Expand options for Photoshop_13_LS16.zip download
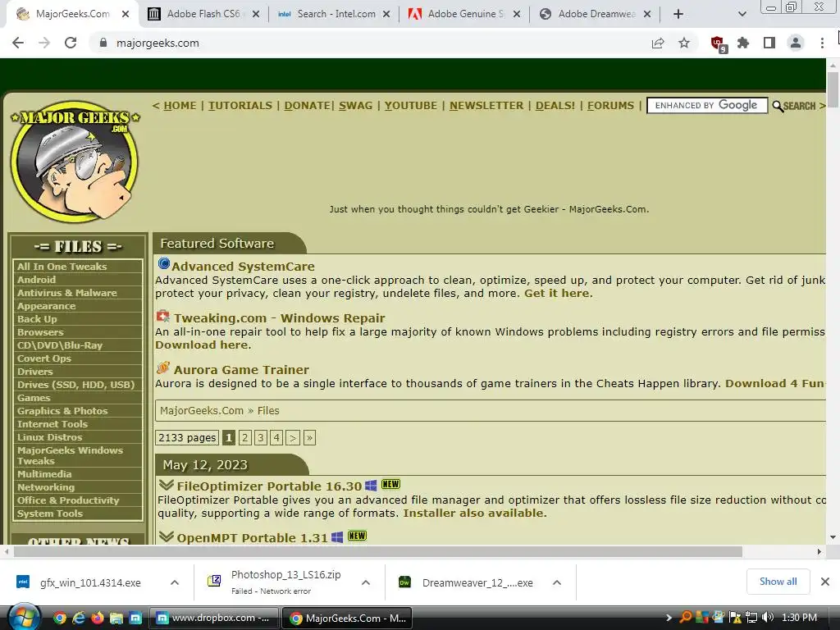 pyautogui.click(x=366, y=582)
